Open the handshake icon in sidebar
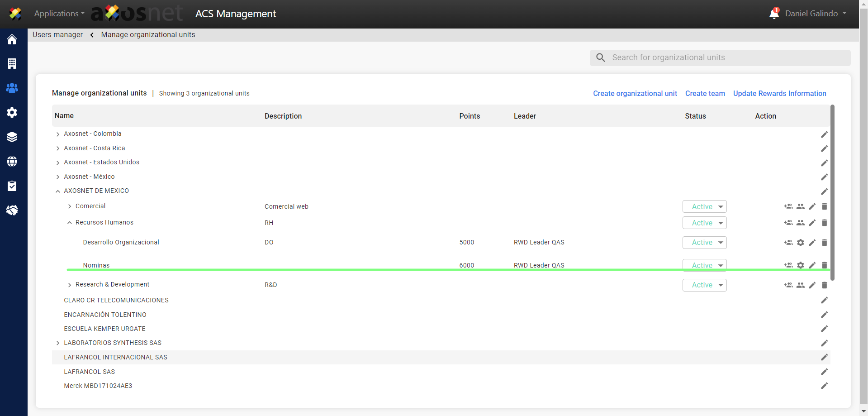The image size is (868, 416). (x=12, y=210)
